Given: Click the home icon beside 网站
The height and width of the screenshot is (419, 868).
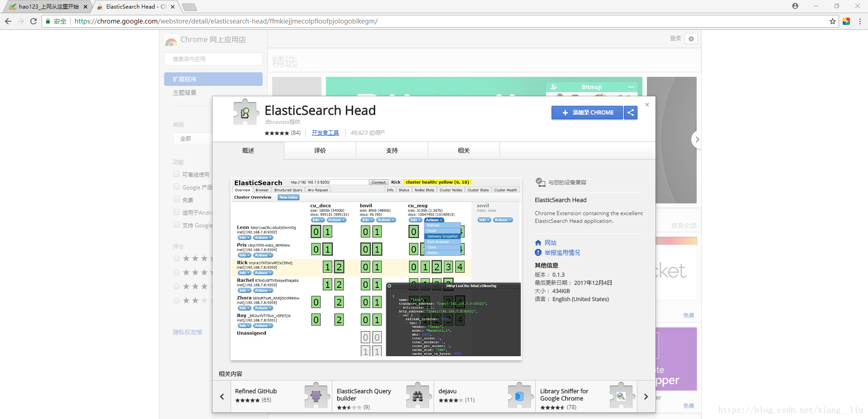Looking at the screenshot, I should tap(538, 243).
